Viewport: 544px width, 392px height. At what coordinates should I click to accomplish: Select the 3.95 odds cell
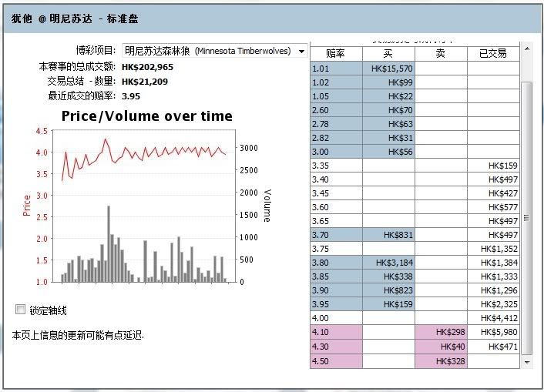(336, 304)
